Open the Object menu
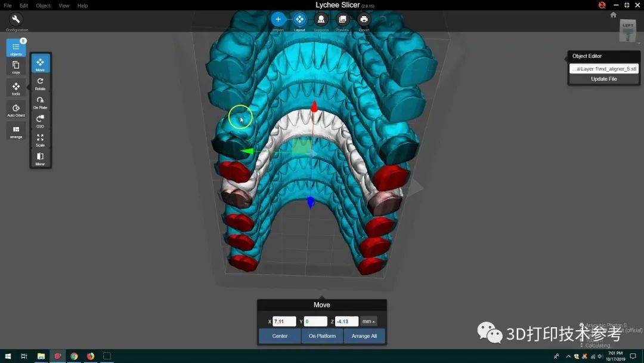 click(44, 5)
